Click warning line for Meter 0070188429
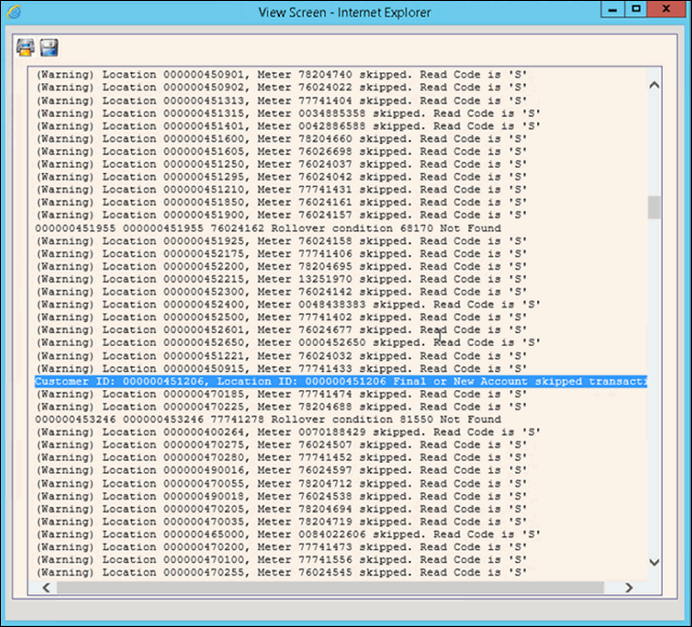The width and height of the screenshot is (692, 627). (x=288, y=432)
